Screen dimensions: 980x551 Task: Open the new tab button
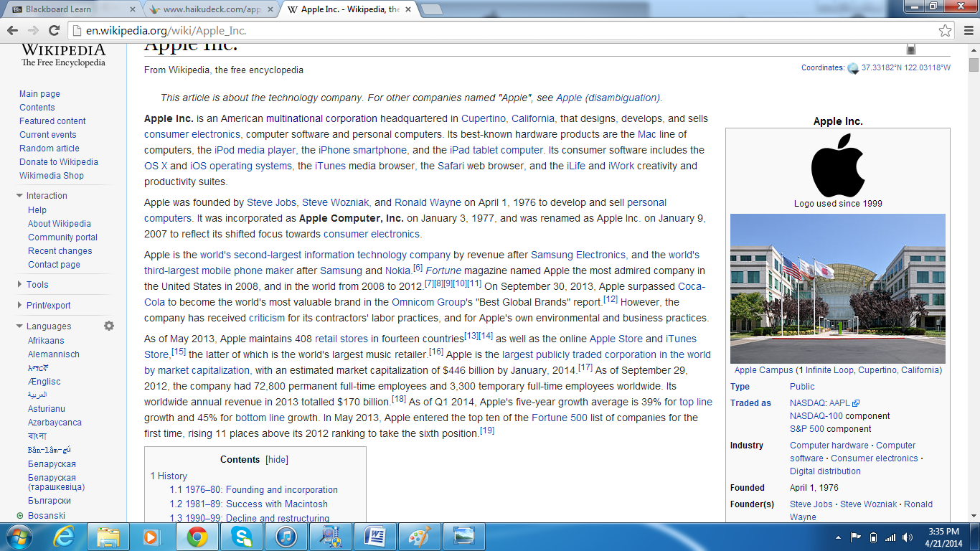[x=430, y=10]
